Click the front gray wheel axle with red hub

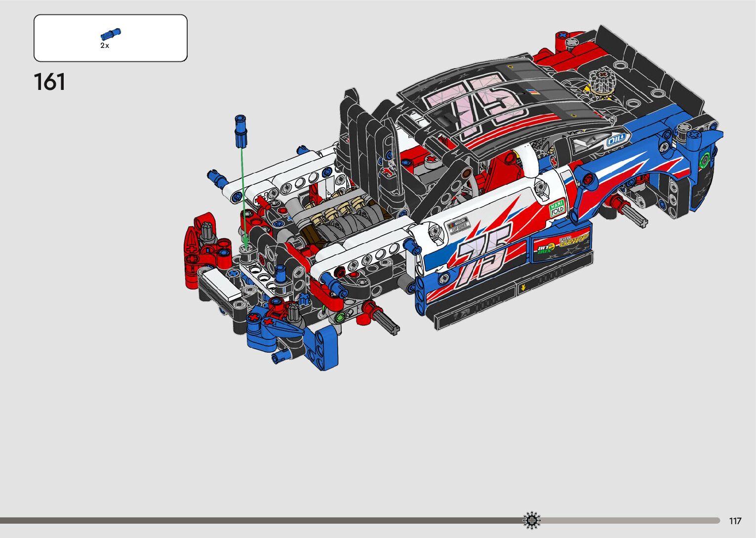pos(385,321)
